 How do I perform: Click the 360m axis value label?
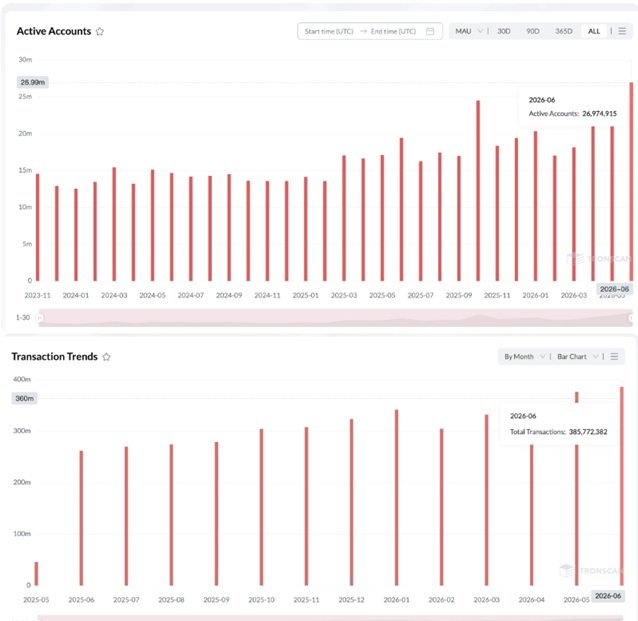[x=24, y=398]
